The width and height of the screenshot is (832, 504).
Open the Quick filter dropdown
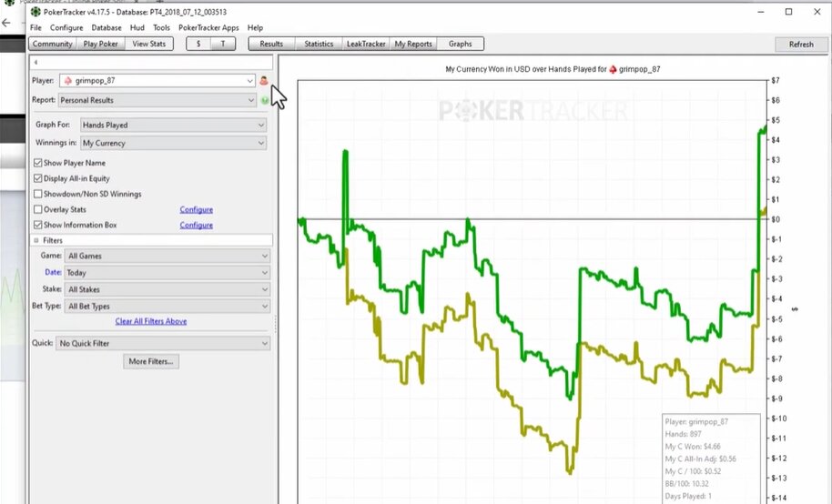pyautogui.click(x=163, y=343)
